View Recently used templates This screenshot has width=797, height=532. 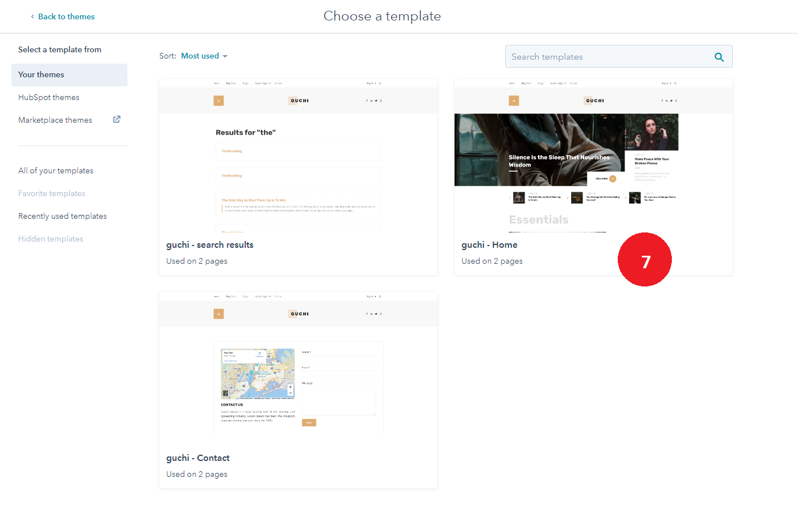pyautogui.click(x=63, y=216)
